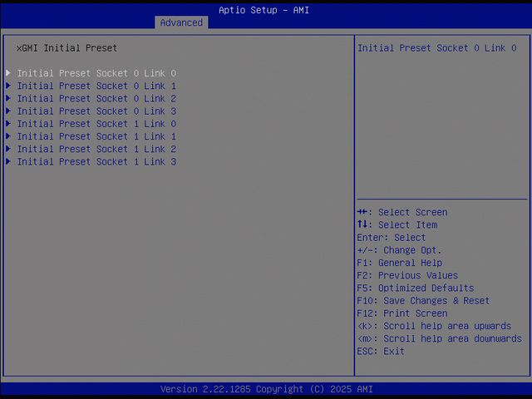The height and width of the screenshot is (399, 532).
Task: Click the arrow beside Socket 0 Link 3
Action: click(x=8, y=111)
